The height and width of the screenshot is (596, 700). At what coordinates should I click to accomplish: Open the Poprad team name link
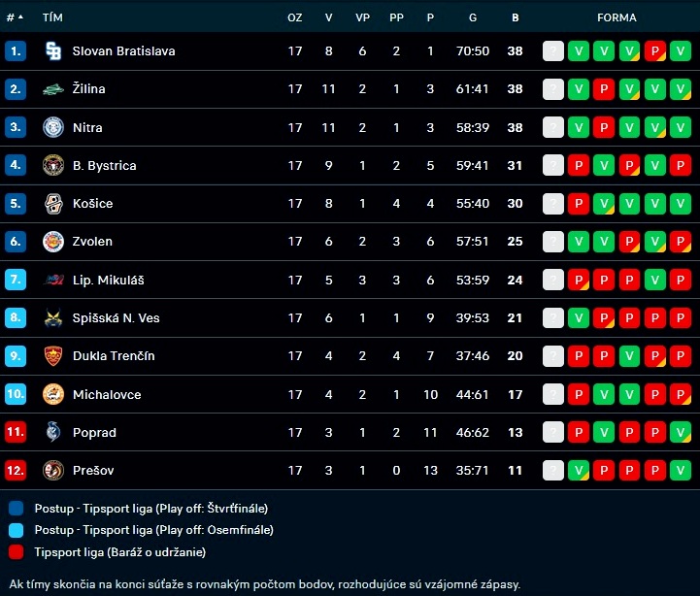(x=94, y=433)
